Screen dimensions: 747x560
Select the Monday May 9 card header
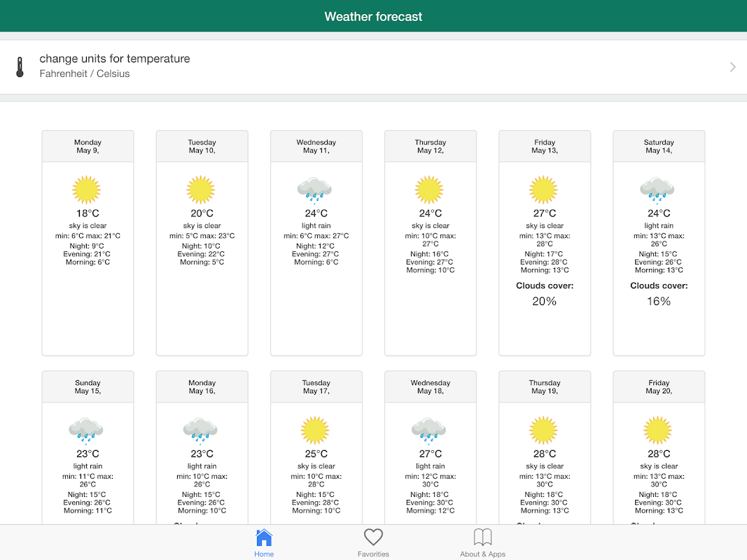pyautogui.click(x=88, y=146)
